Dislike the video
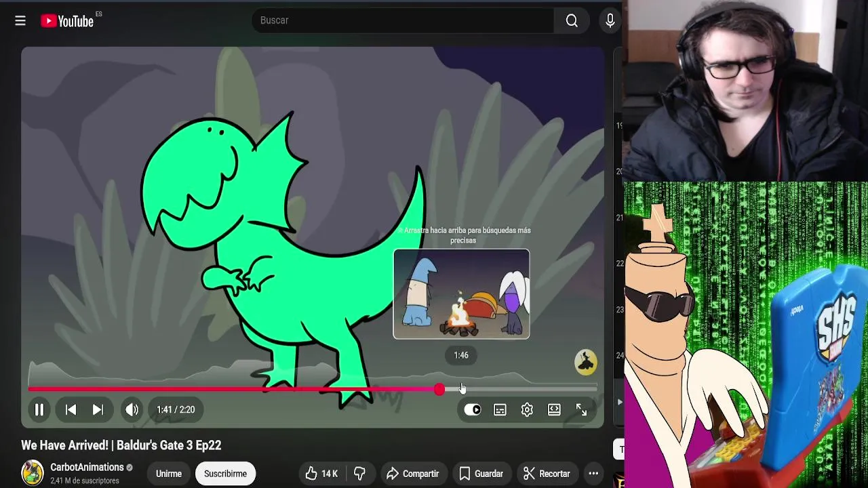 (x=359, y=474)
